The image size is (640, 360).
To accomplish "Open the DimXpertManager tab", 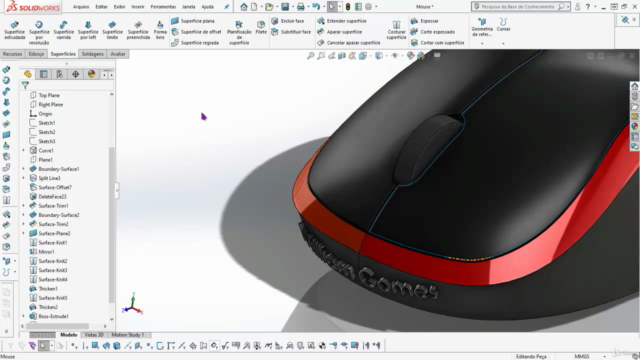I will (76, 74).
